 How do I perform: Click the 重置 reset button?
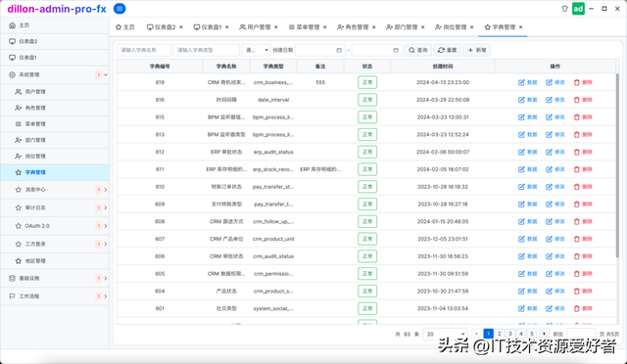tap(447, 50)
